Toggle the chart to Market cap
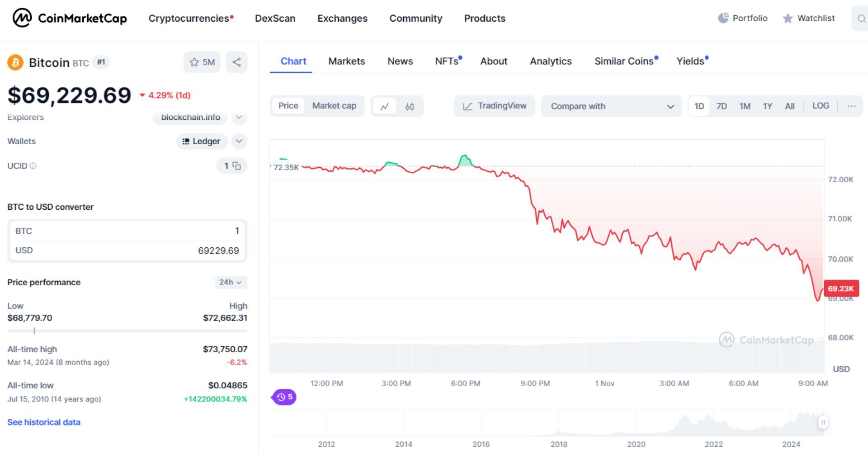Viewport: 868px width, 463px height. click(334, 106)
